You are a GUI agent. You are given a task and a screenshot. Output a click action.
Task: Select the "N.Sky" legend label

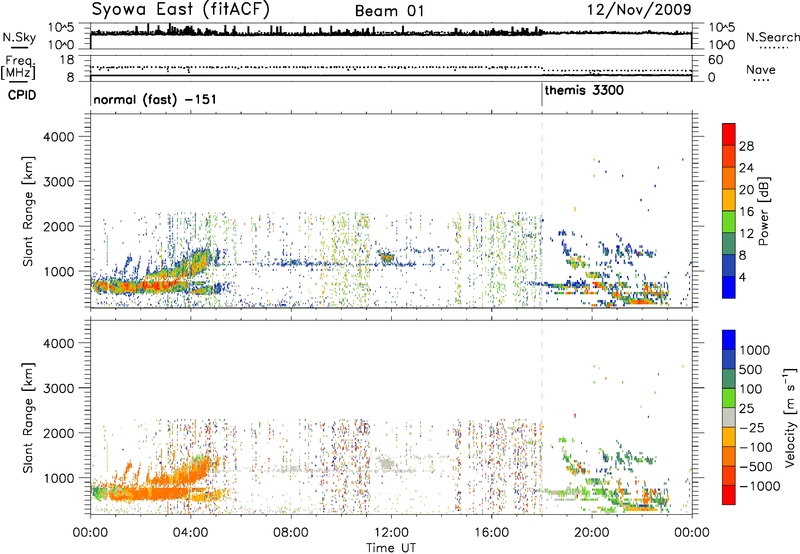[19, 37]
